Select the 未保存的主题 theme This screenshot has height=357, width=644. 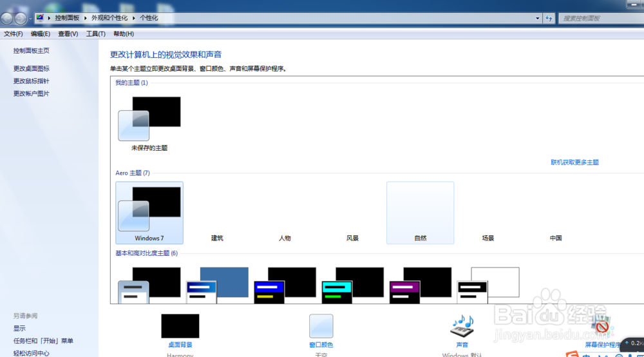pos(149,123)
